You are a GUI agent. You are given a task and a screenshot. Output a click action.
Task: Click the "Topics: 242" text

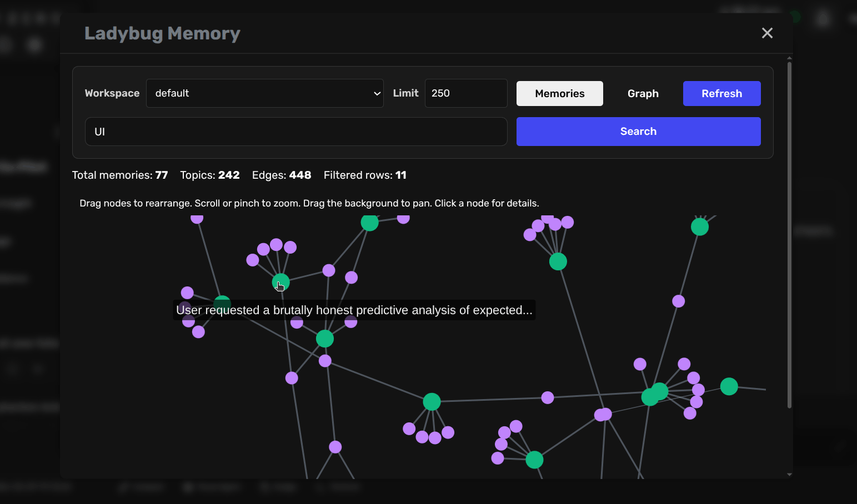(210, 175)
